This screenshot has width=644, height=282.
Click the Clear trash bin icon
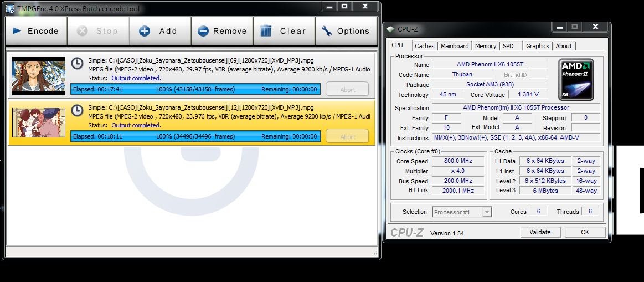(266, 31)
